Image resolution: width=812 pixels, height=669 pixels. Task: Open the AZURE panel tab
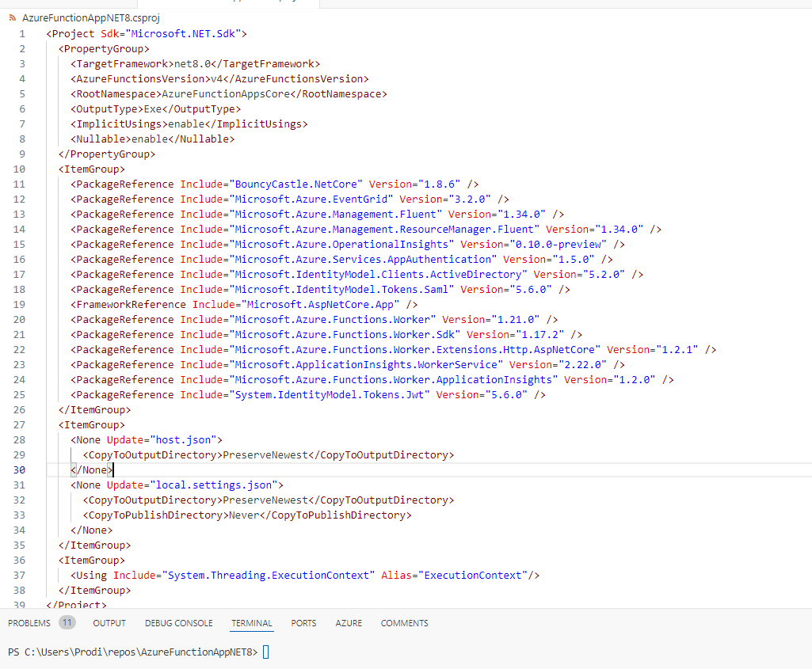click(349, 623)
